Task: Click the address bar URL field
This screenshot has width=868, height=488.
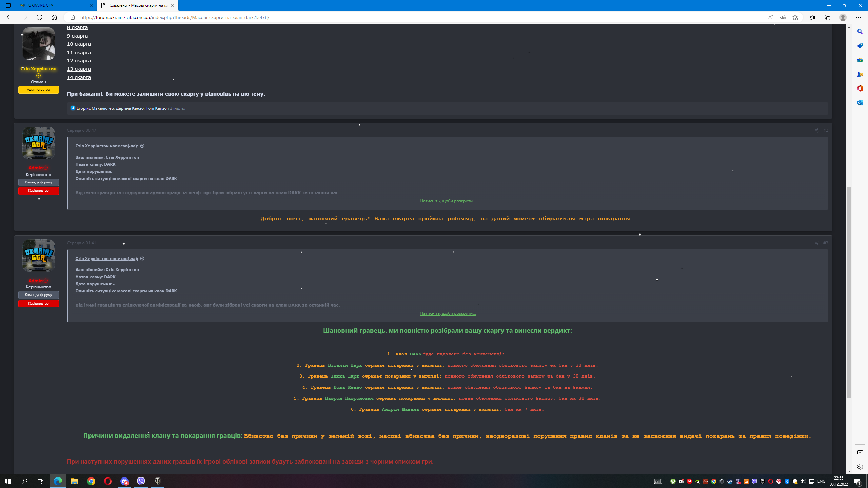Action: point(420,17)
